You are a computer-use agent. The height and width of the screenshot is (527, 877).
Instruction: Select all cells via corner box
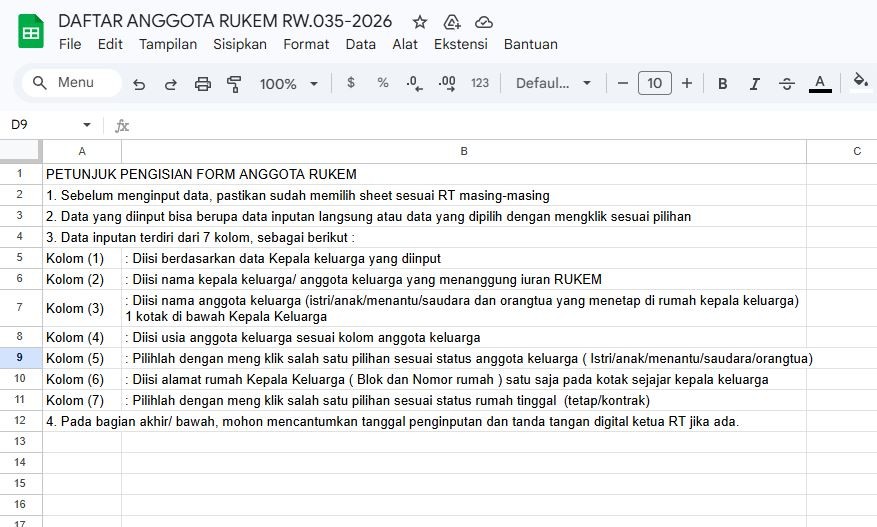[x=21, y=152]
